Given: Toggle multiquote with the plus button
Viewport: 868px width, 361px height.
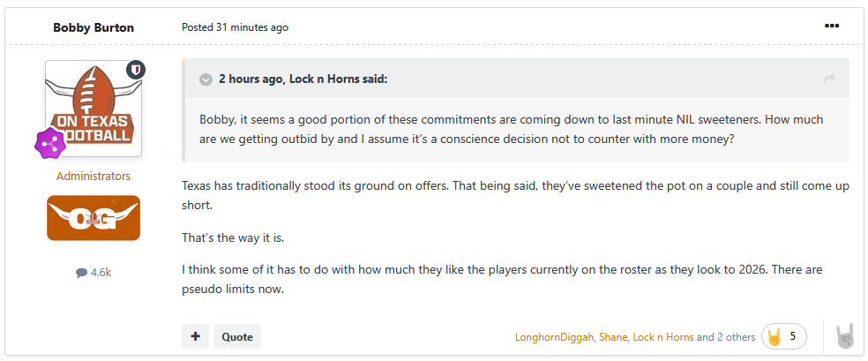Looking at the screenshot, I should (x=196, y=336).
